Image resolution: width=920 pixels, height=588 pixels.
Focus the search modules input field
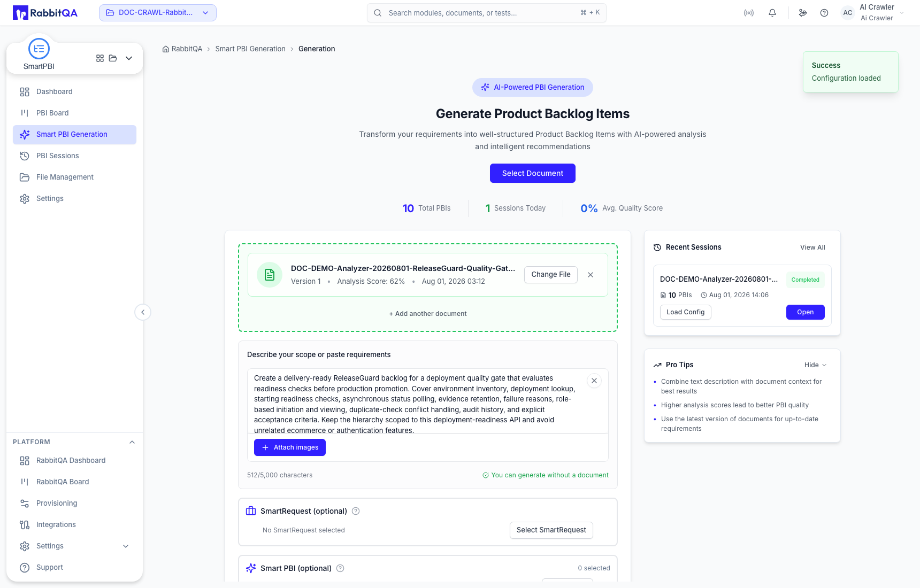pos(487,13)
